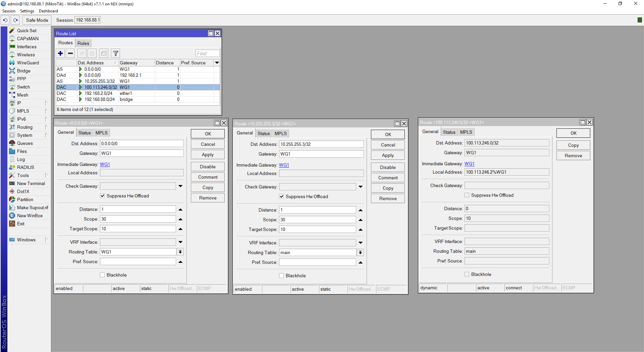Sort routes by the Distance column header
The height and width of the screenshot is (352, 644).
click(x=167, y=63)
